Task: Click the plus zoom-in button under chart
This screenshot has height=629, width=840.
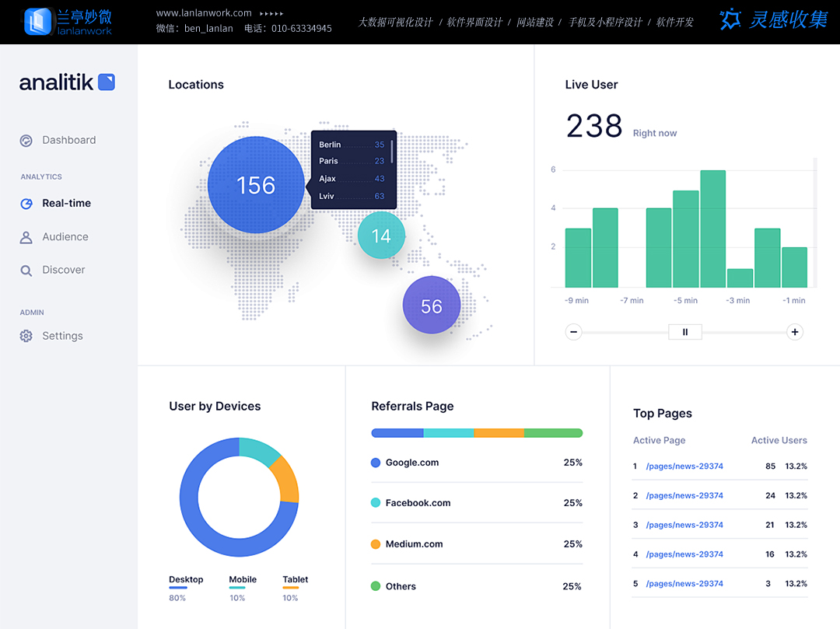Action: (795, 332)
